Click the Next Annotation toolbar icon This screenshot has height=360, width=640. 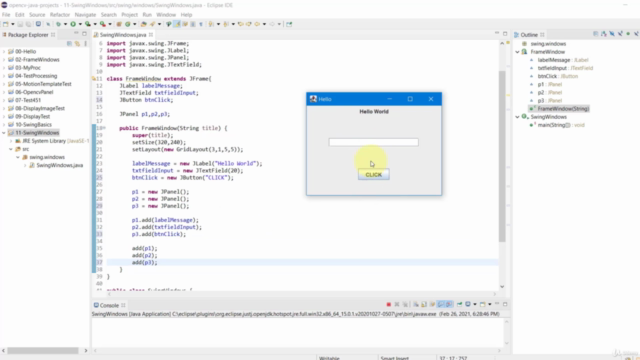(x=211, y=24)
